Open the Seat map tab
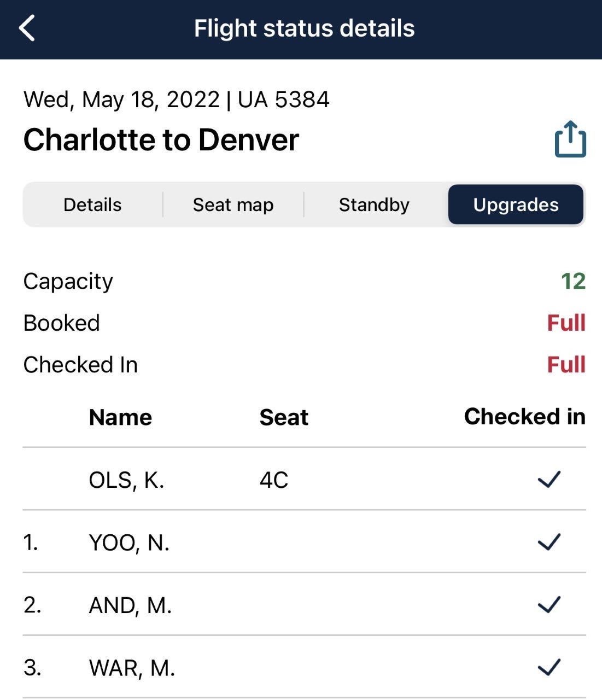Viewport: 602px width, 700px height. click(x=233, y=205)
